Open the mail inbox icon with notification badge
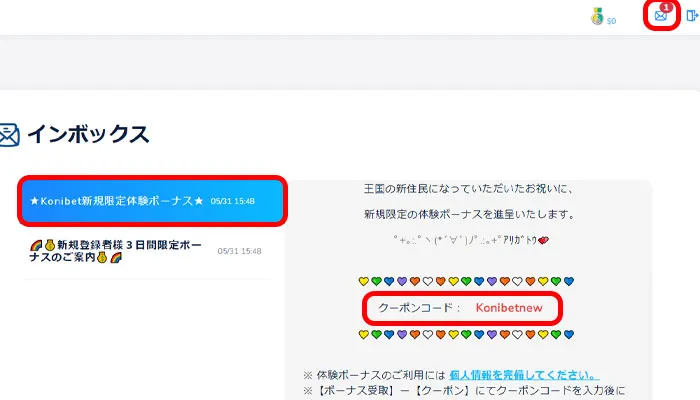 [x=662, y=15]
